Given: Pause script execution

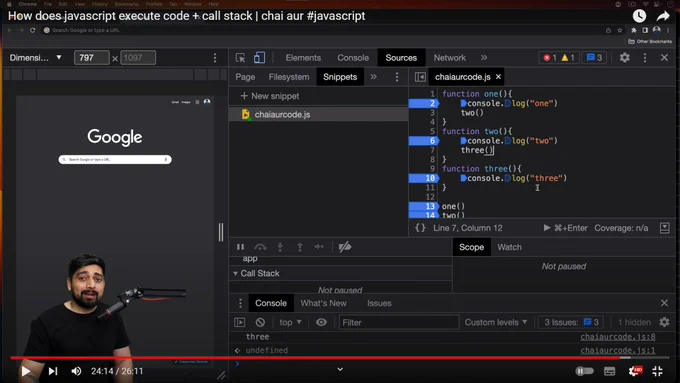Looking at the screenshot, I should [240, 247].
